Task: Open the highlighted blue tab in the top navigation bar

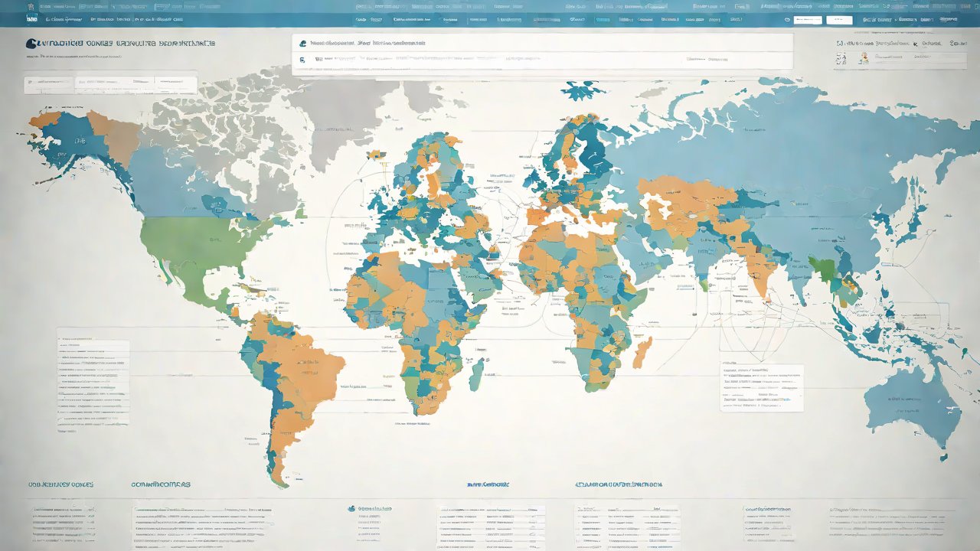Action: pyautogui.click(x=603, y=18)
